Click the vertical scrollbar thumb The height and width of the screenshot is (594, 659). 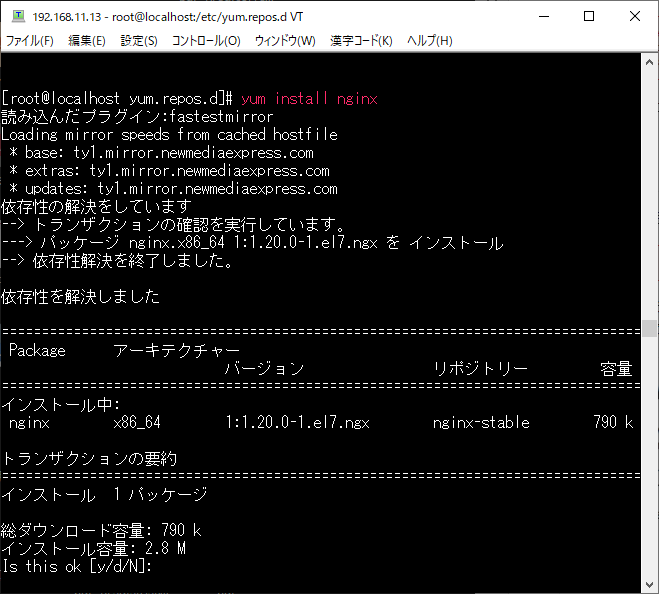click(650, 329)
